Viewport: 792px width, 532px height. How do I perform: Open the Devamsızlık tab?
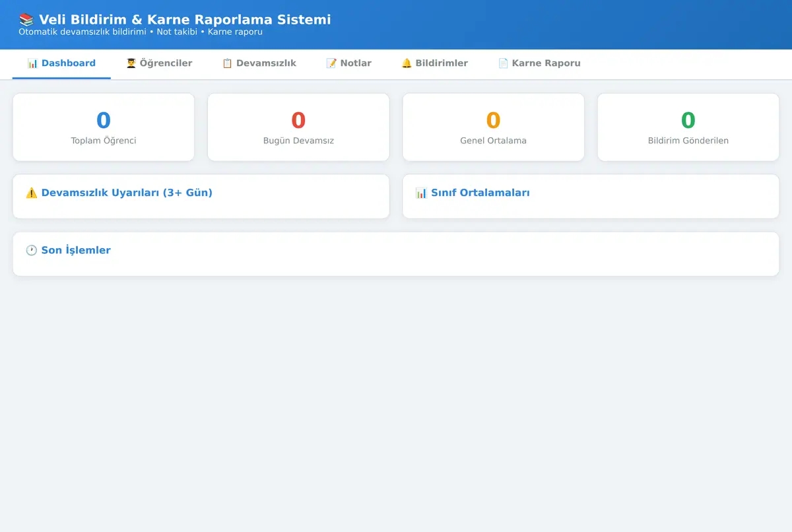259,64
